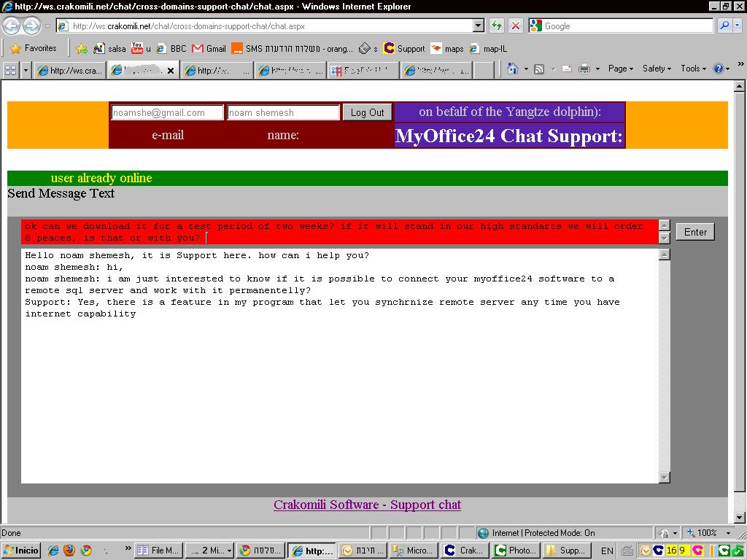The height and width of the screenshot is (560, 747).
Task: Launch Chrome from quick launch
Action: (x=86, y=551)
